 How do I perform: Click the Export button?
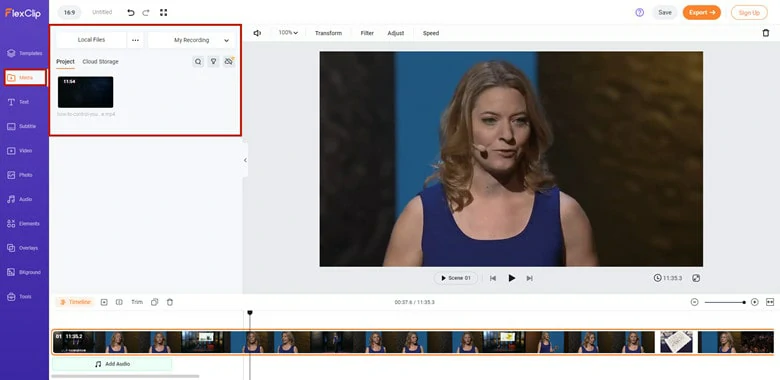701,12
